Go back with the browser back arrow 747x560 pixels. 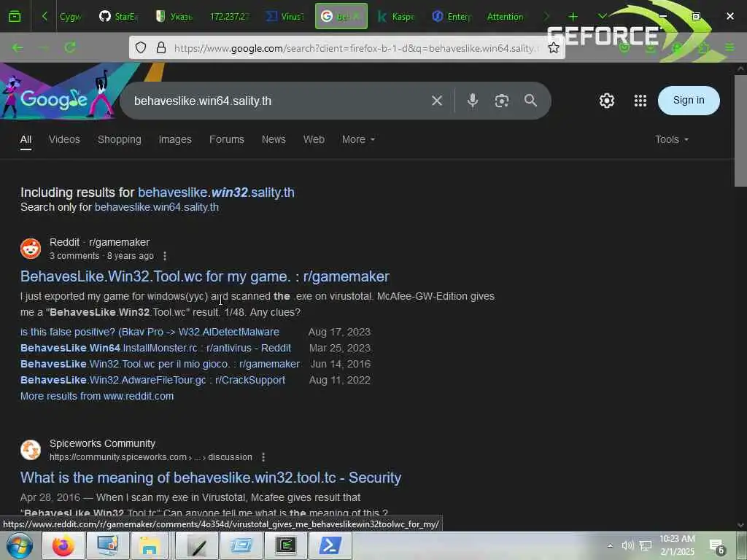18,47
